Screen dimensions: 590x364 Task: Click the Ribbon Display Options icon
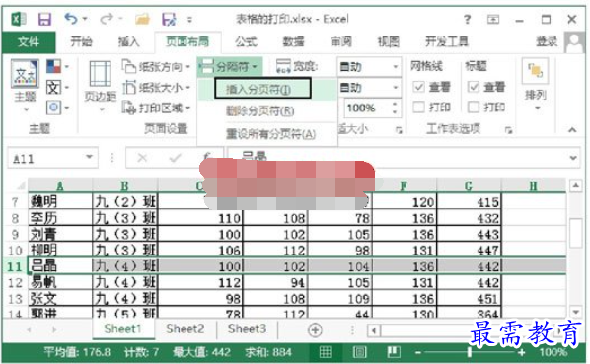coord(493,19)
